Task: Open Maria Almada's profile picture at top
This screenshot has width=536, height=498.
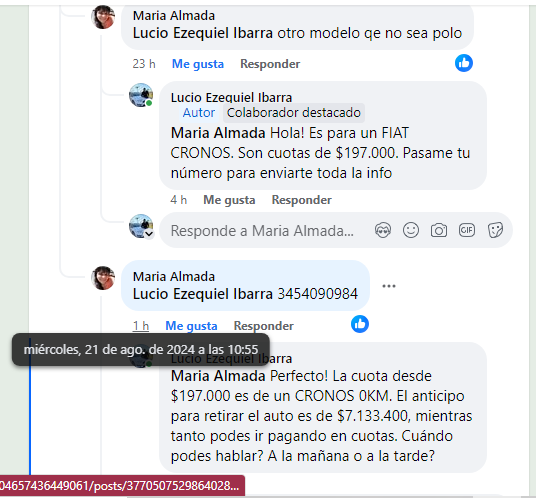Action: tap(103, 17)
